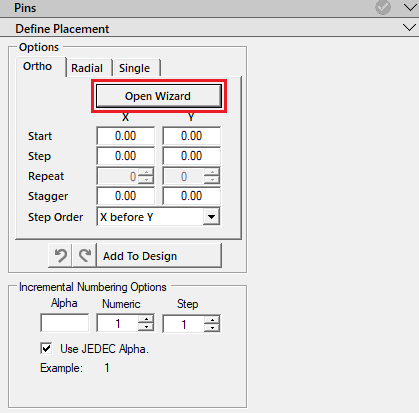
Task: Toggle the Use JEDEC Alpha checkbox
Action: (x=46, y=348)
